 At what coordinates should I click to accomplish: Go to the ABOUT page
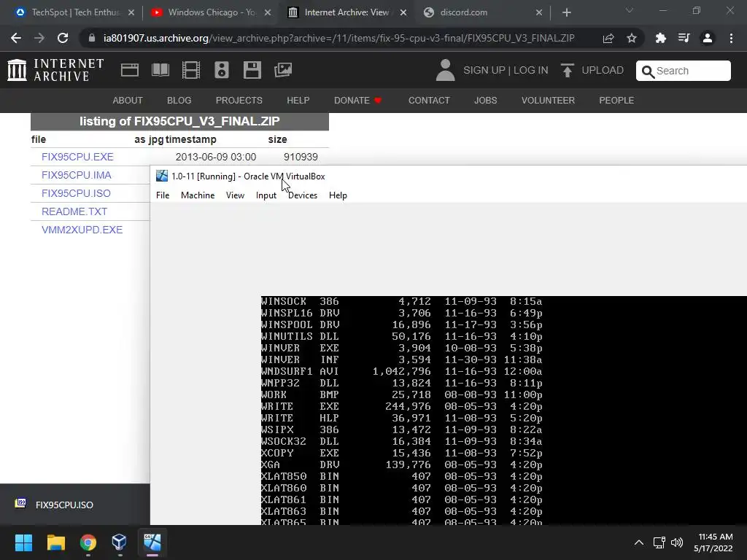click(x=127, y=101)
